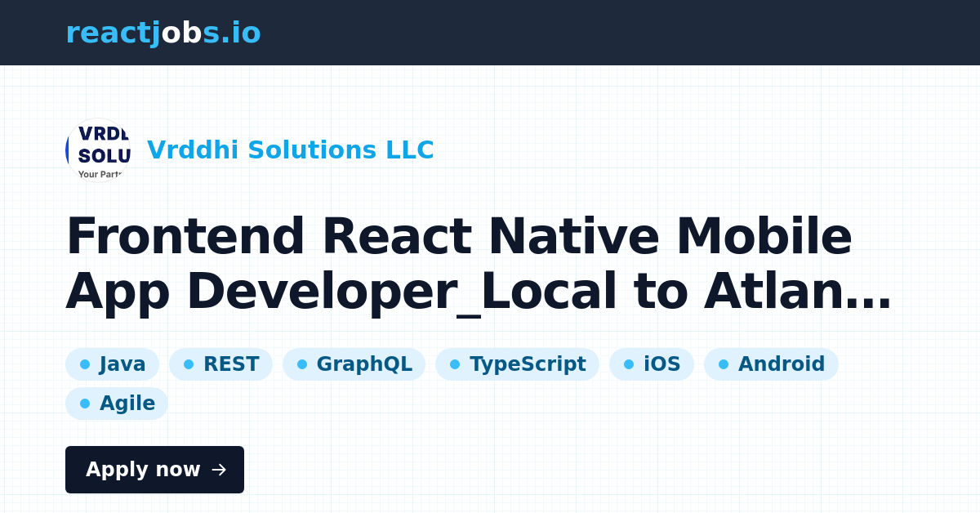Expand the Agile tag details
Image resolution: width=980 pixels, height=513 pixels.
[x=117, y=403]
